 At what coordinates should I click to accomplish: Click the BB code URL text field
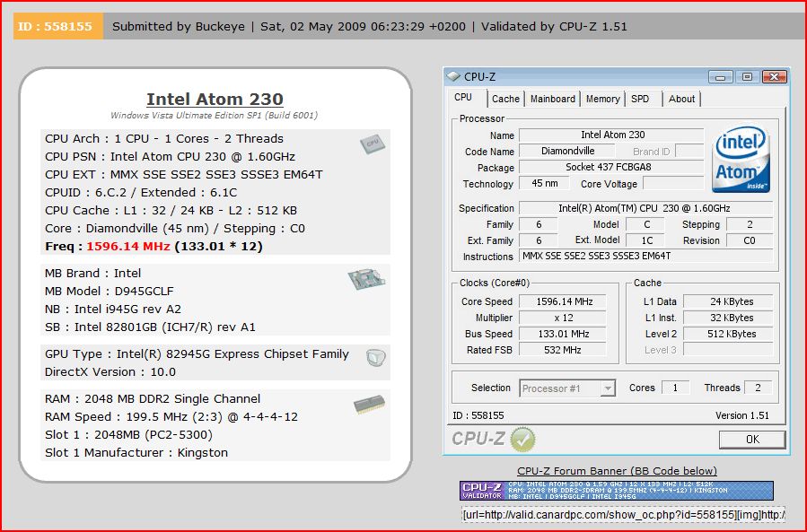click(623, 515)
